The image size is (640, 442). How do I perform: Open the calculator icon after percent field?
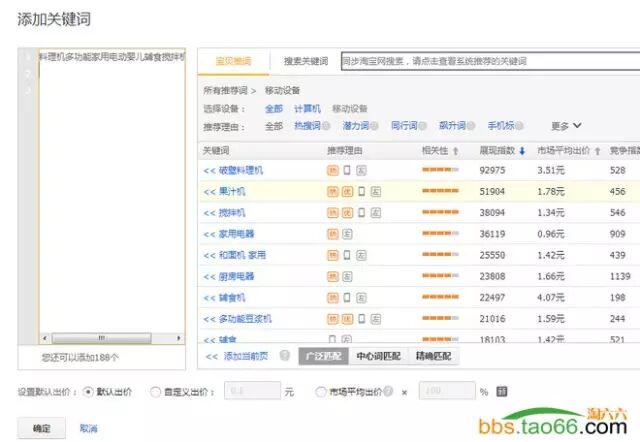tap(502, 391)
